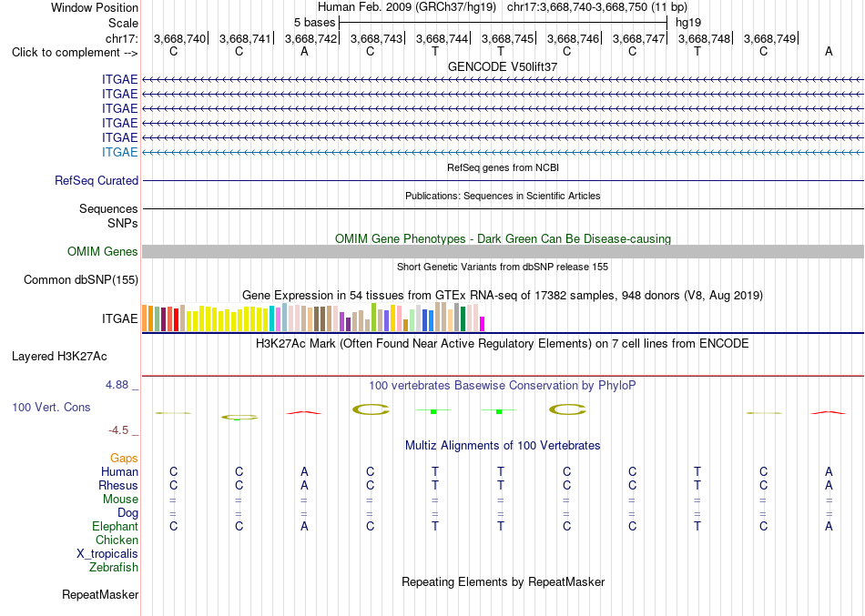Click position label 3,668,740
Screen dimensions: 865x616
point(179,38)
